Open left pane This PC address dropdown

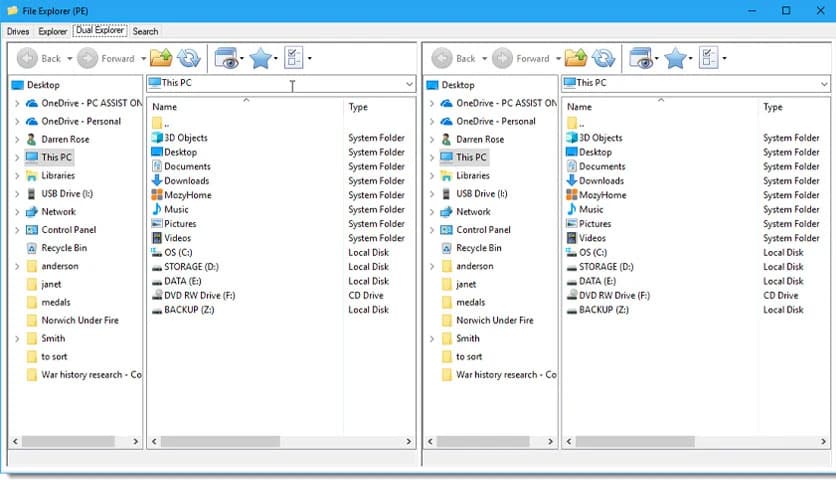(409, 84)
